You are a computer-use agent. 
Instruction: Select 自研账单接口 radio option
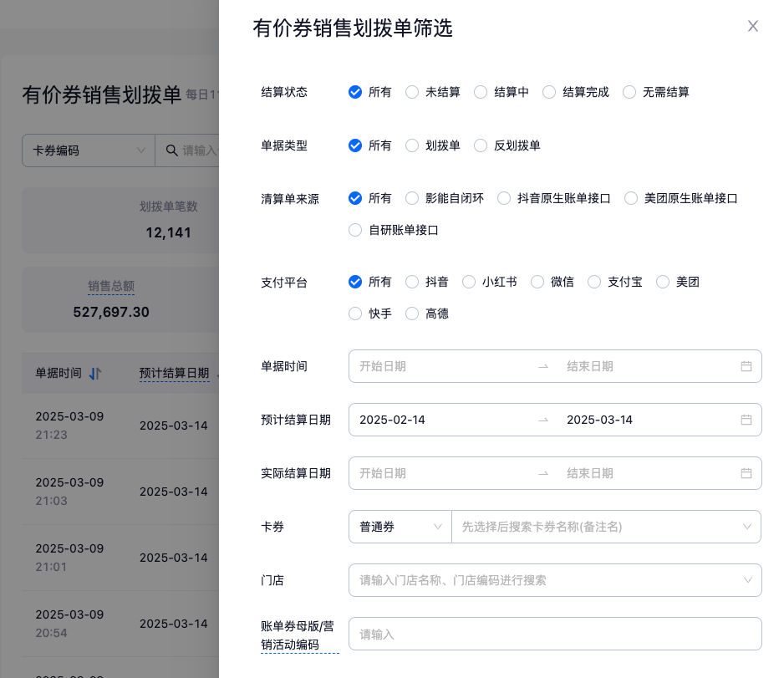[355, 230]
